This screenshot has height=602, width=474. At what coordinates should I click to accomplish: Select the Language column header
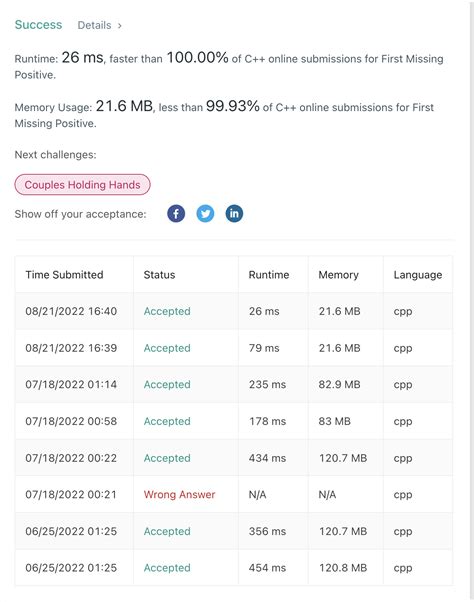(418, 275)
